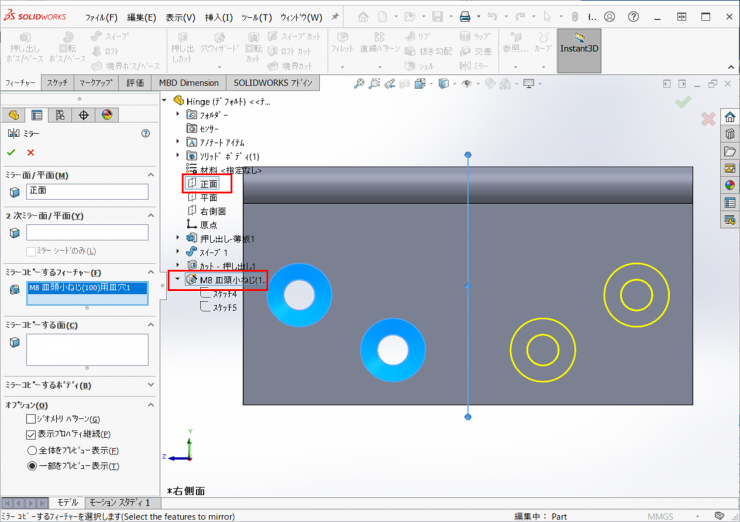This screenshot has width=740, height=522.
Task: Cancel mirror with red X in panel
Action: pos(30,152)
